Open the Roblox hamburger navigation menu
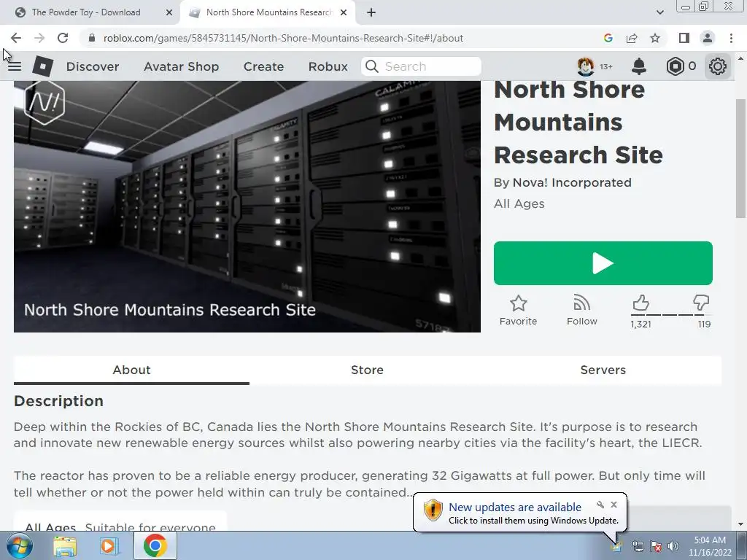The height and width of the screenshot is (560, 747). point(15,66)
